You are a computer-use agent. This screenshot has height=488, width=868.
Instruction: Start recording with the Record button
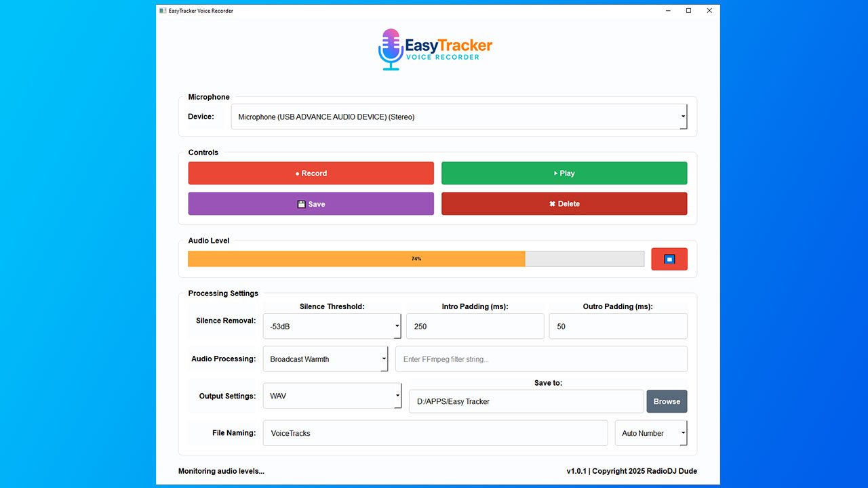pyautogui.click(x=311, y=173)
